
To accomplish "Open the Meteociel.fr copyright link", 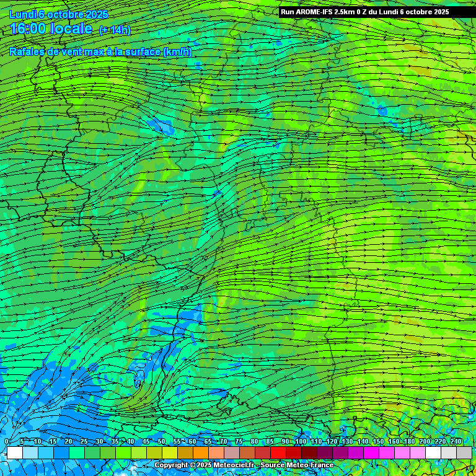I will (x=205, y=465).
